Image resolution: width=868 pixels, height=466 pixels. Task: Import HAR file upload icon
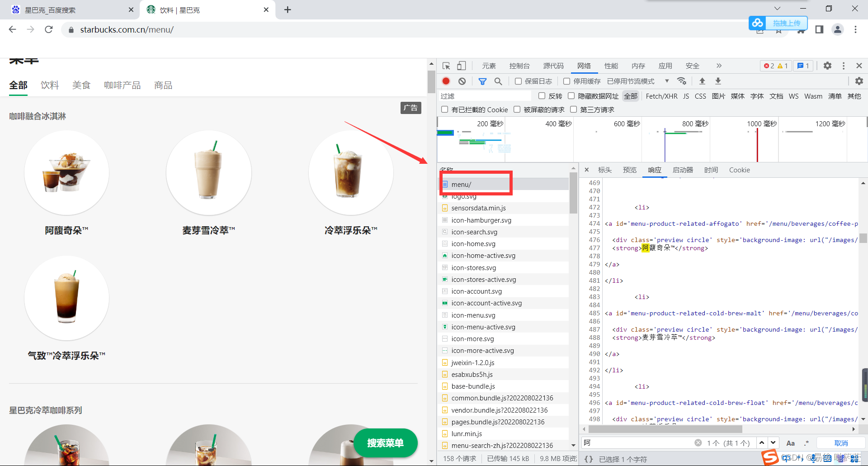[702, 81]
